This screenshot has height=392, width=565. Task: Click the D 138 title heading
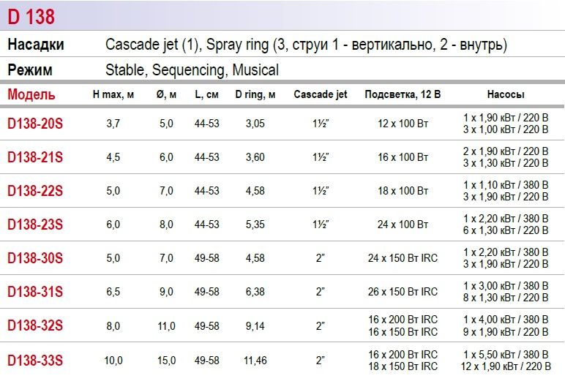coord(31,16)
